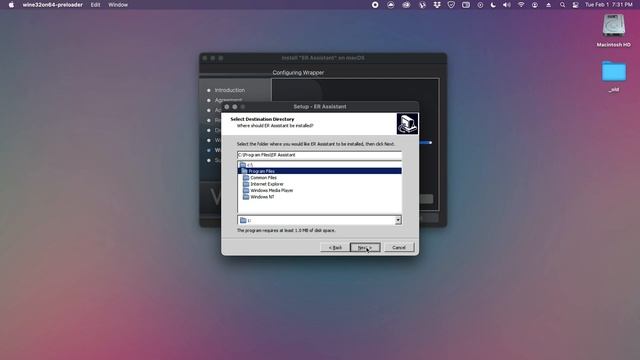Click the date and time display
Screen dimensions: 640x360
[609, 5]
